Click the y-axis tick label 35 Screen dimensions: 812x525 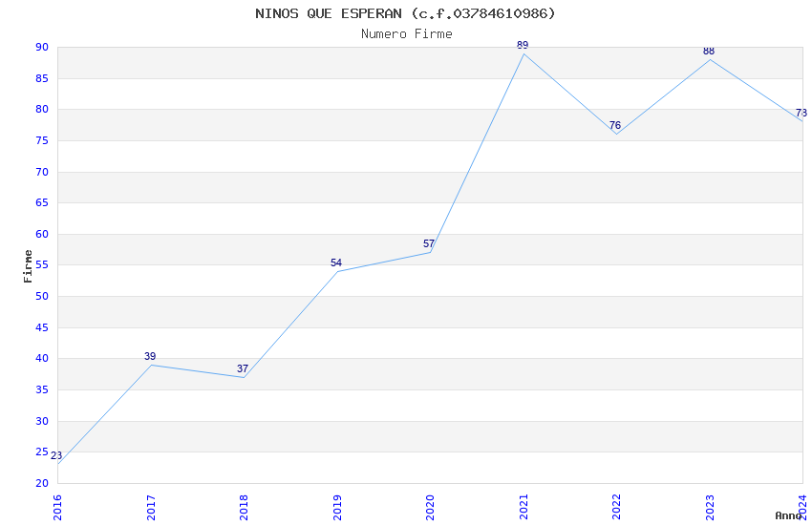[42, 390]
